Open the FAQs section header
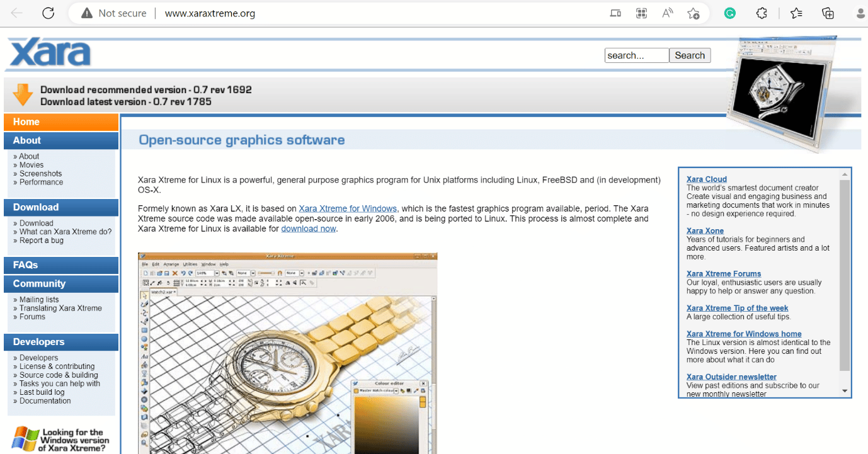The height and width of the screenshot is (454, 868). point(61,265)
